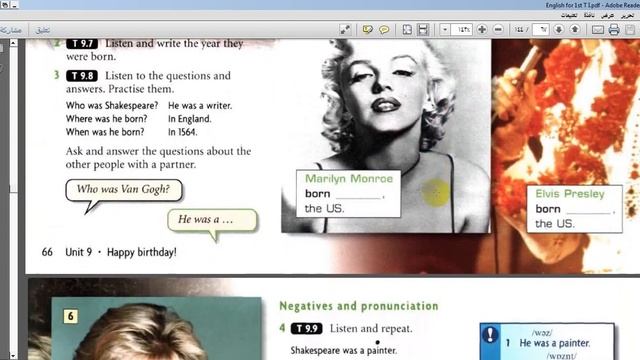This screenshot has width=640, height=360.
Task: Open the Help (تعليمات) menu
Action: pos(569,15)
